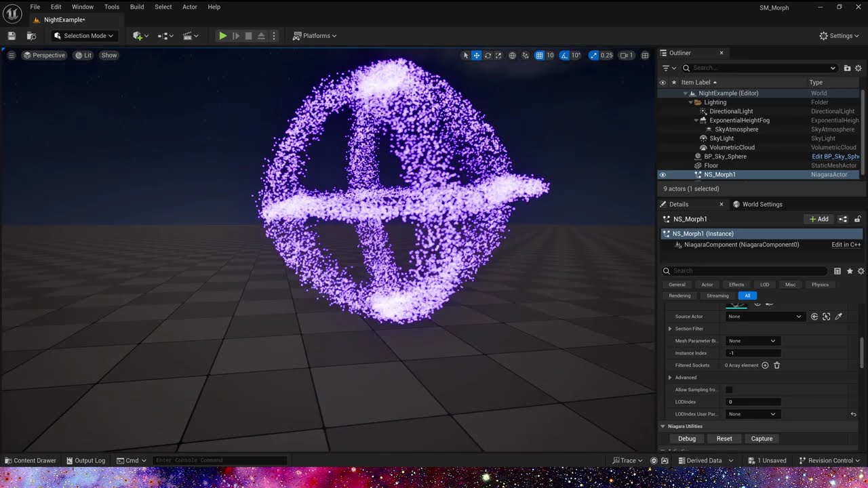Open the Selection Mode dropdown
Image resolution: width=868 pixels, height=488 pixels.
[83, 36]
